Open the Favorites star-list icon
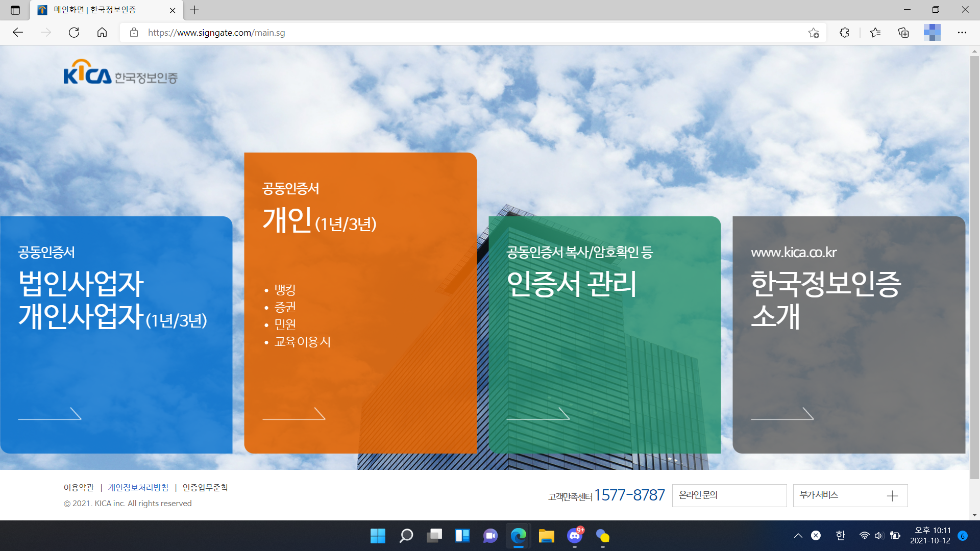Image resolution: width=980 pixels, height=551 pixels. click(875, 33)
